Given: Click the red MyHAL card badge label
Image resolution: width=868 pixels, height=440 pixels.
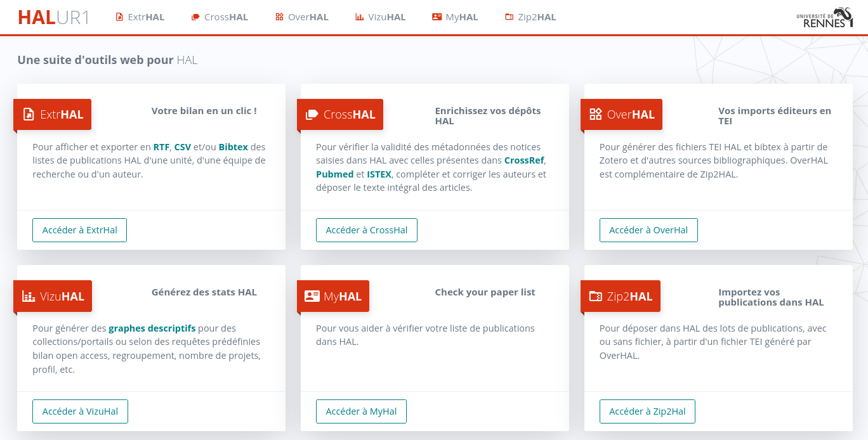Looking at the screenshot, I should pyautogui.click(x=333, y=296).
